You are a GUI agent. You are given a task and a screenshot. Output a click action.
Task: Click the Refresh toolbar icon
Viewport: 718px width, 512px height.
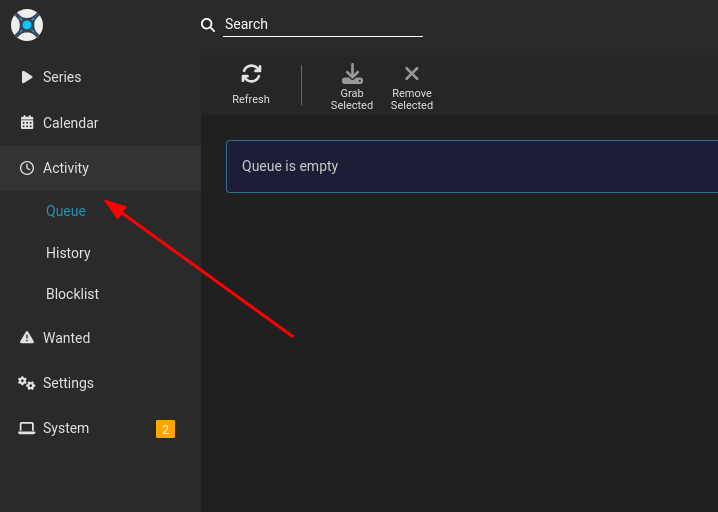pos(251,73)
